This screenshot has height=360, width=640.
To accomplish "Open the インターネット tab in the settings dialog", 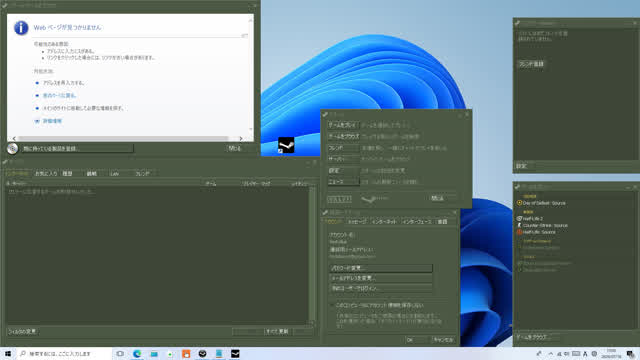I will tap(384, 222).
